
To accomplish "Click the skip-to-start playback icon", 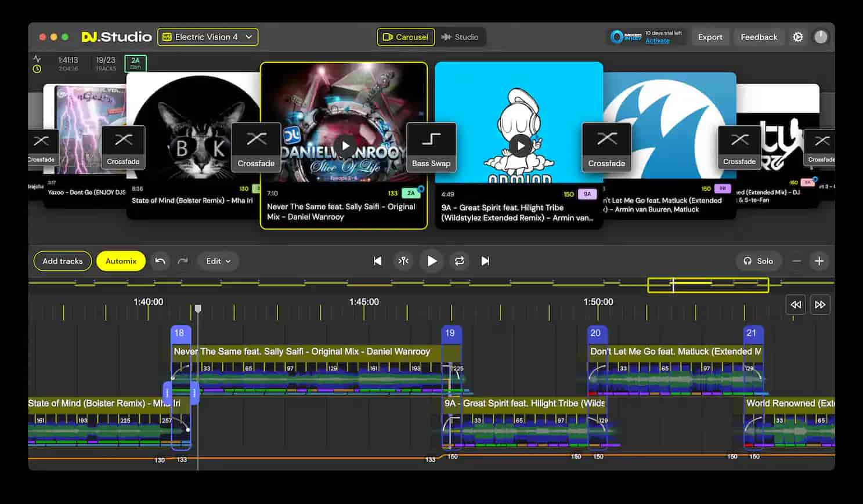I will pyautogui.click(x=377, y=261).
